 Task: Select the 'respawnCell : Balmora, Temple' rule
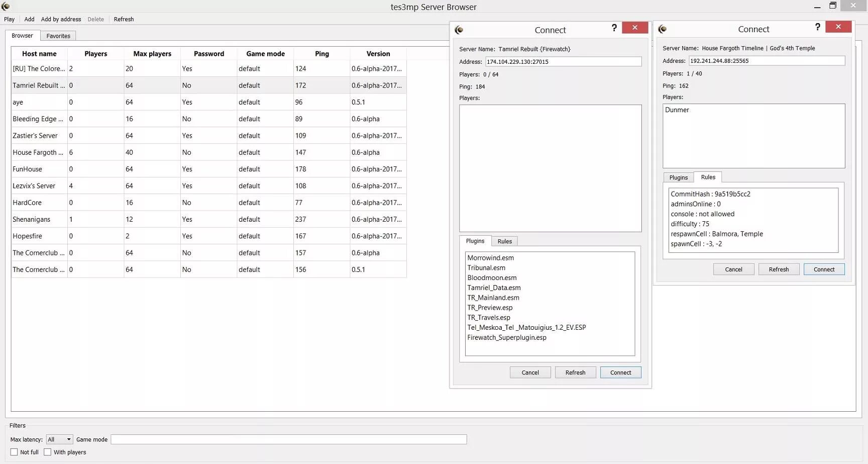tap(717, 234)
